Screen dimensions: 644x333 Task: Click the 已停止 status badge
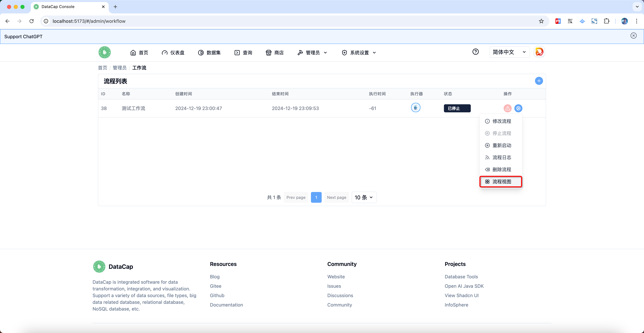click(x=457, y=108)
